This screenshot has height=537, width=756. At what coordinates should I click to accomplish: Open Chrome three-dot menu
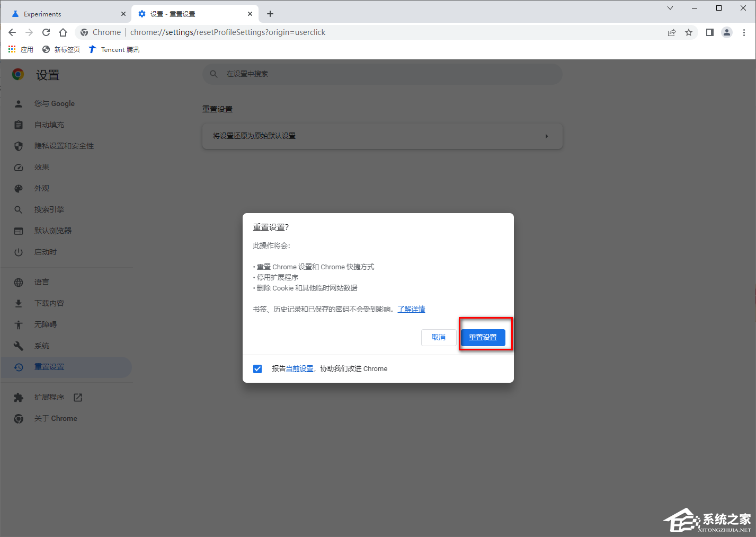coord(744,32)
